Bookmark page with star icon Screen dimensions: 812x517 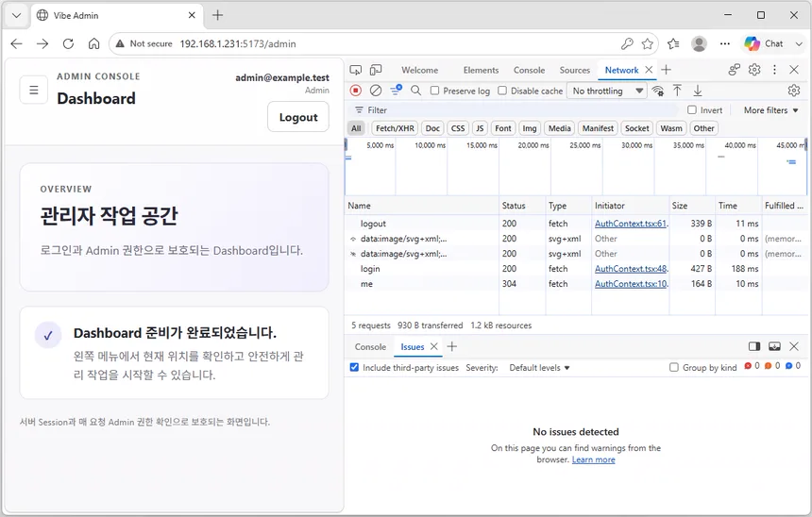[x=648, y=44]
